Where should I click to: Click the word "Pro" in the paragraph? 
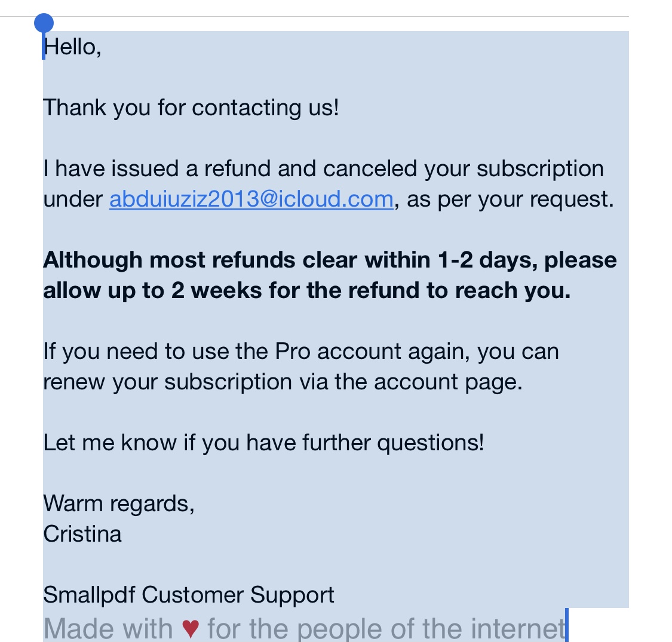pyautogui.click(x=292, y=351)
